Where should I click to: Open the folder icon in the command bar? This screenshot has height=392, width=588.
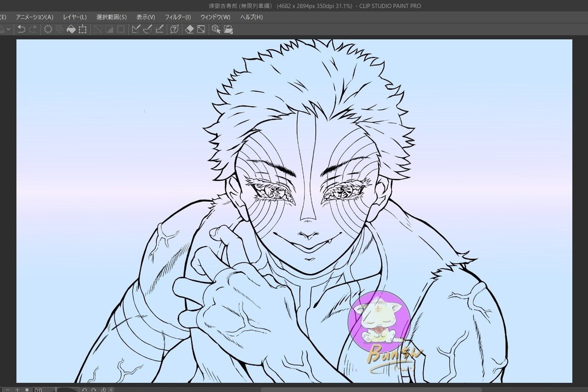[228, 29]
